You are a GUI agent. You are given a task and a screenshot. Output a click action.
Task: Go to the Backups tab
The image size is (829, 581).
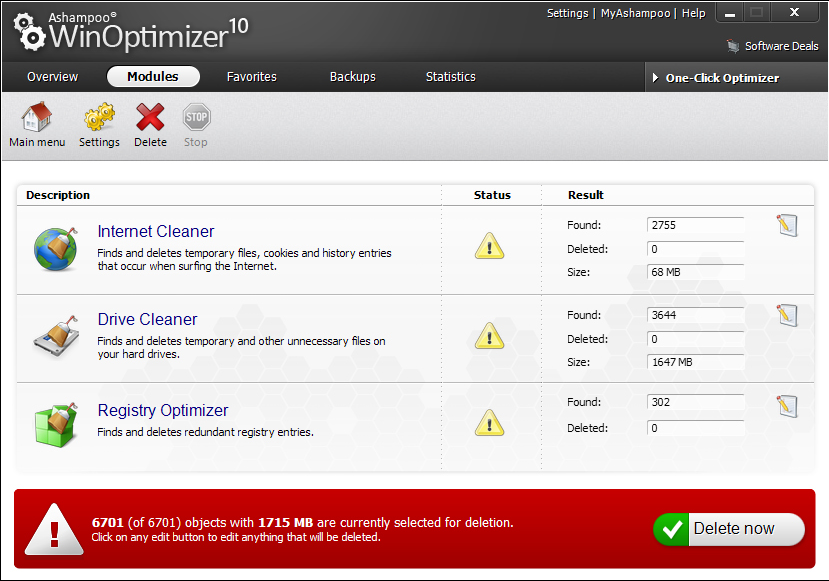coord(352,77)
